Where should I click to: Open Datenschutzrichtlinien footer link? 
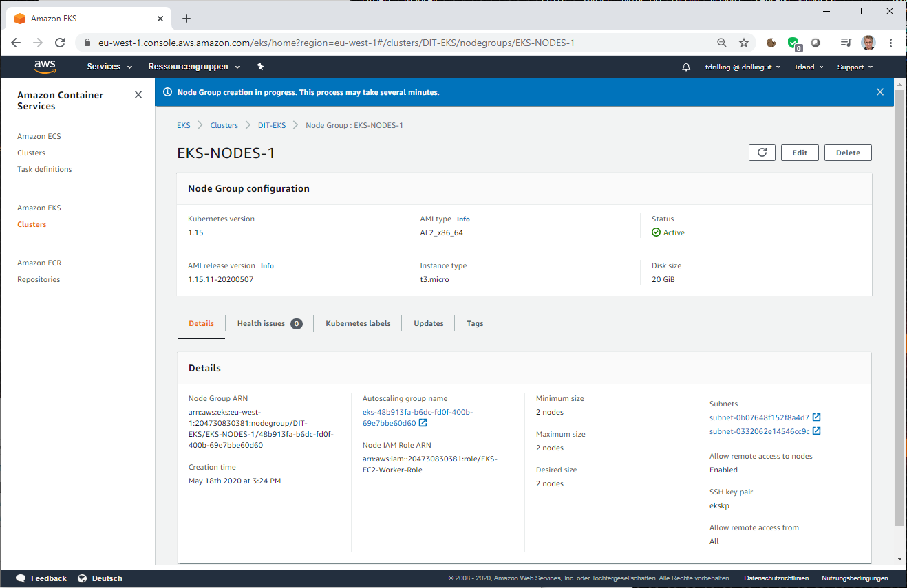776,578
